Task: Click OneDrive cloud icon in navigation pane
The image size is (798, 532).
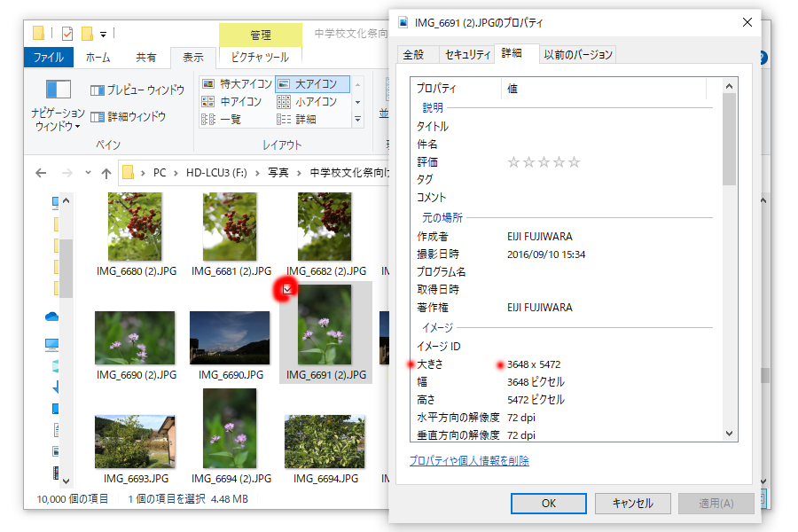Action: pos(52,317)
